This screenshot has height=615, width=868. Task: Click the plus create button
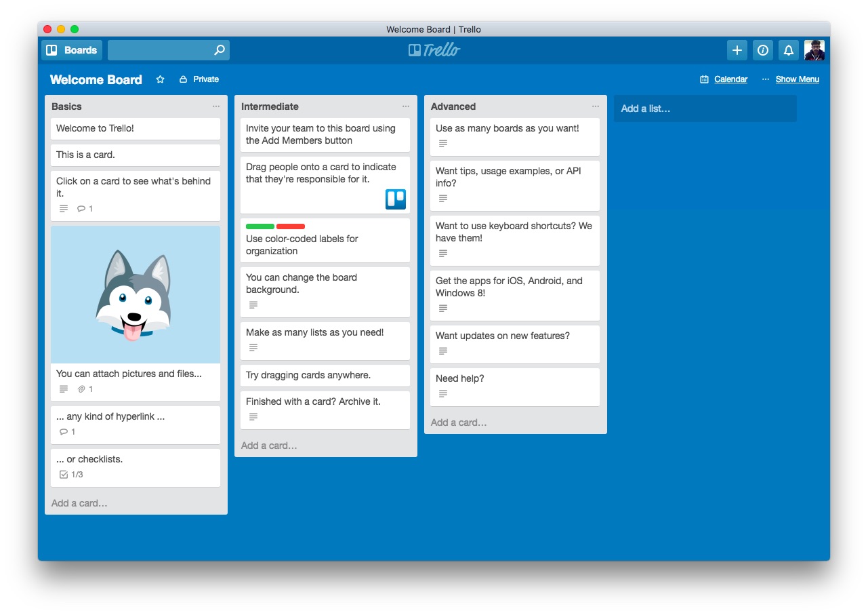(x=737, y=50)
